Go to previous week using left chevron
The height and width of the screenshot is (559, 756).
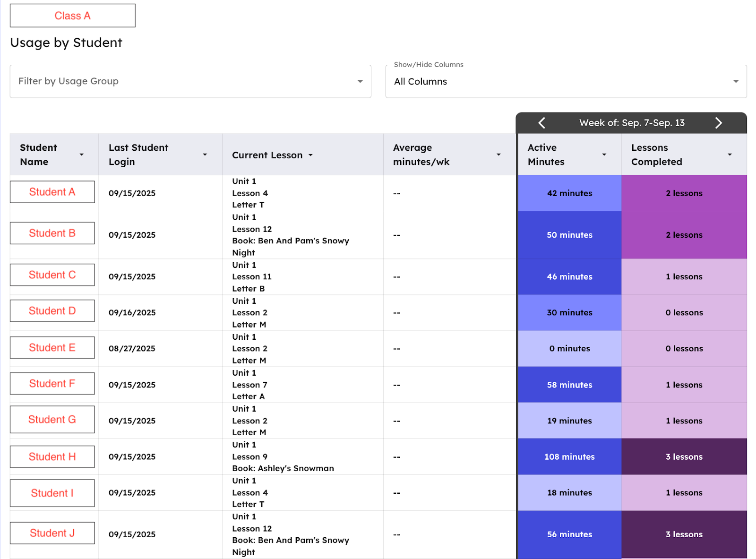click(x=542, y=123)
